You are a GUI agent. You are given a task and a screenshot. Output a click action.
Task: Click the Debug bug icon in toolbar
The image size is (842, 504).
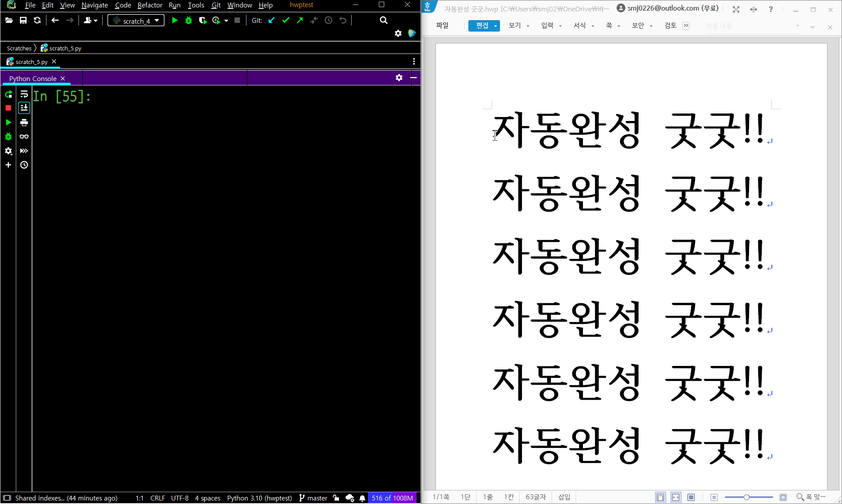189,20
